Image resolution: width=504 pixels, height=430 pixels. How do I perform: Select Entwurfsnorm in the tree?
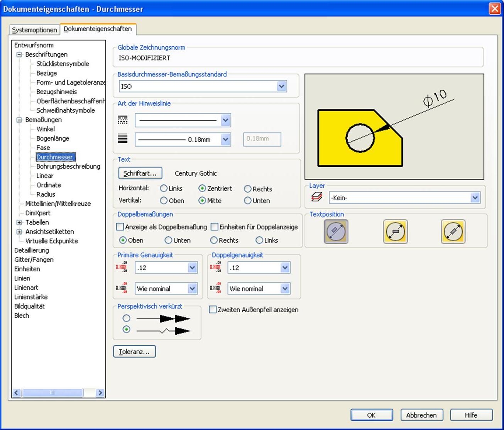34,45
